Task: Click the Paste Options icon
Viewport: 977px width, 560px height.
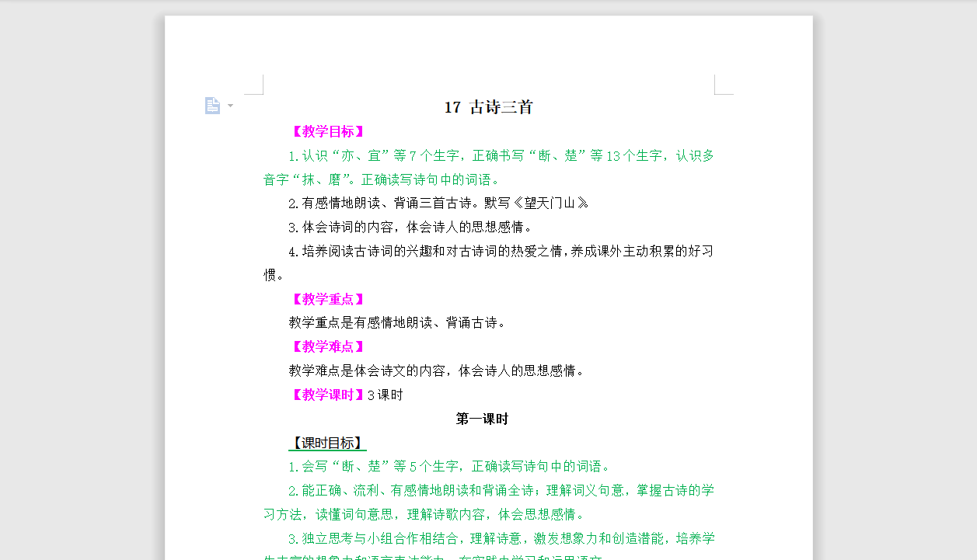Action: pyautogui.click(x=212, y=105)
